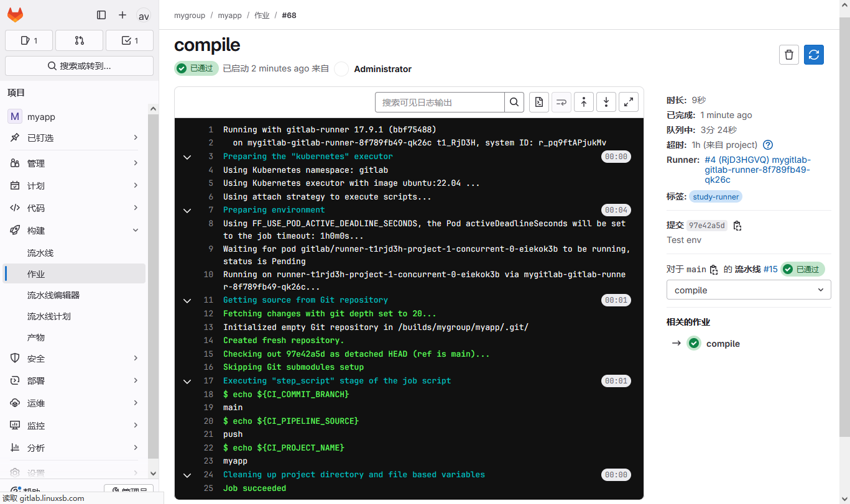Image resolution: width=850 pixels, height=504 pixels.
Task: Collapse the Getting source from Git repository section
Action: (x=187, y=300)
